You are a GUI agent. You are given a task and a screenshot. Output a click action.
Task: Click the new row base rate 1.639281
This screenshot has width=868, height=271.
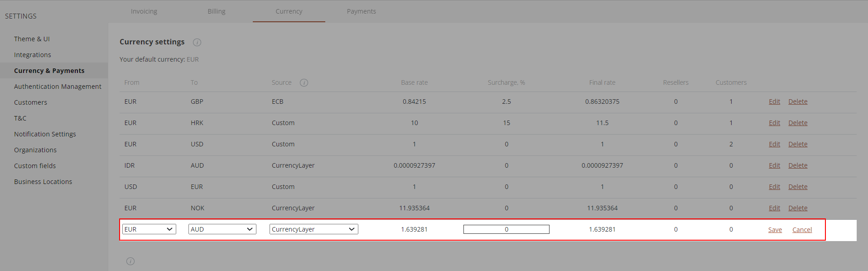coord(414,229)
